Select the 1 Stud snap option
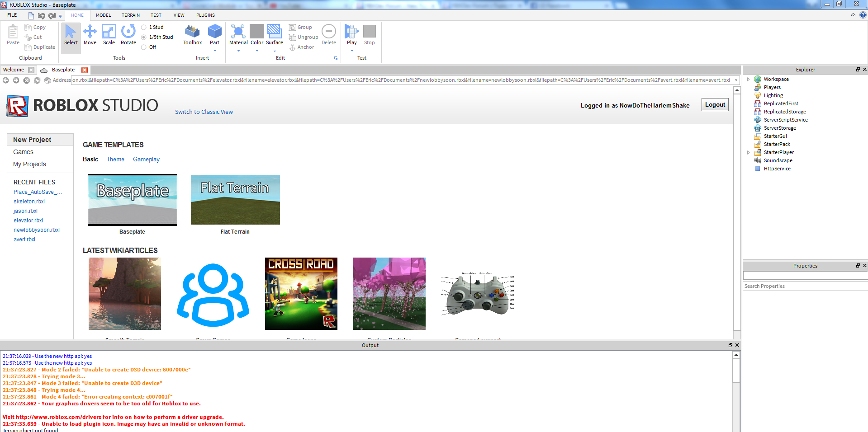Image resolution: width=868 pixels, height=432 pixels. [x=153, y=27]
